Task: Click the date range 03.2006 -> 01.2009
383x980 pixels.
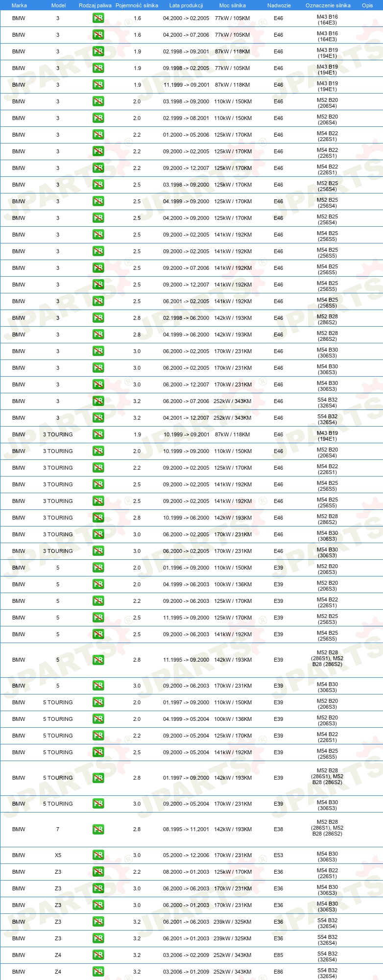Action: click(186, 972)
